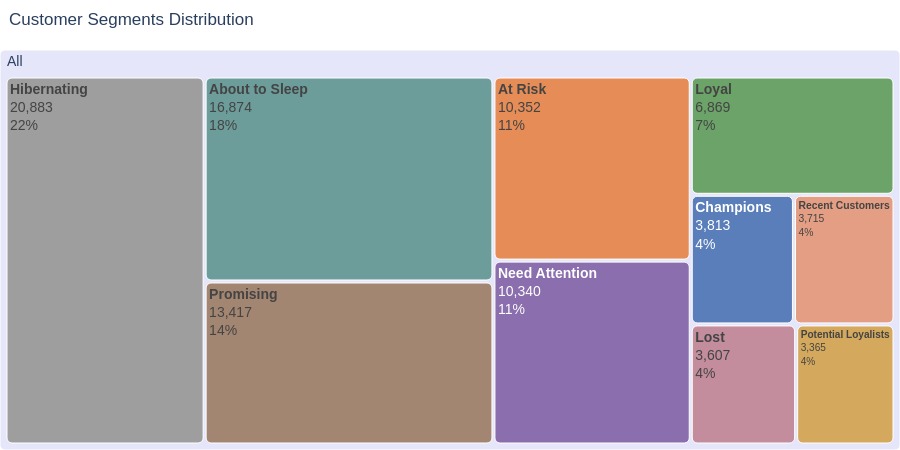Click the Need Attention label text

click(x=548, y=273)
